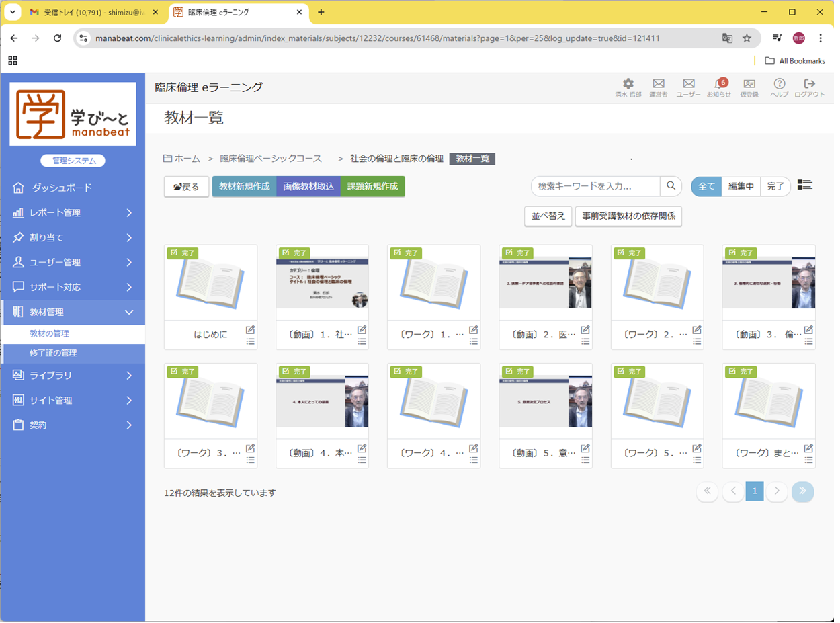The image size is (840, 623).
Task: Expand the ユーザー管理 sidebar section
Action: click(x=73, y=263)
